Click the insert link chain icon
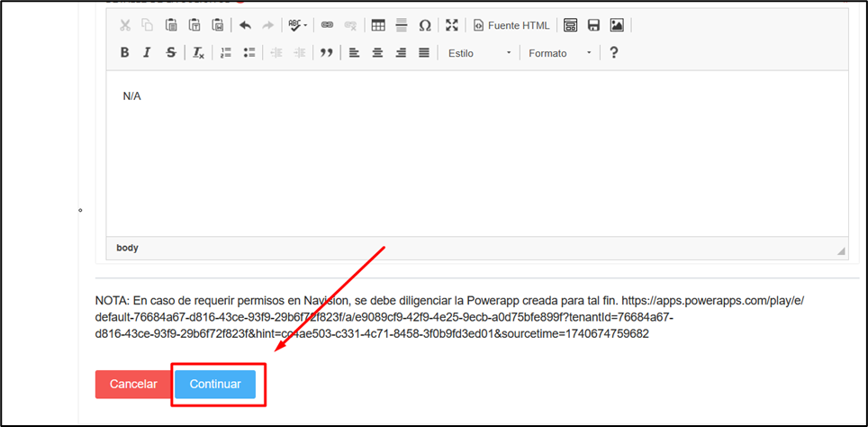 (x=327, y=25)
